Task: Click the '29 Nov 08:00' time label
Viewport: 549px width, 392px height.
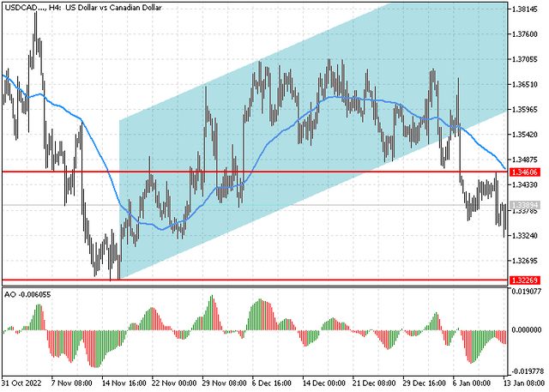Action: click(225, 383)
